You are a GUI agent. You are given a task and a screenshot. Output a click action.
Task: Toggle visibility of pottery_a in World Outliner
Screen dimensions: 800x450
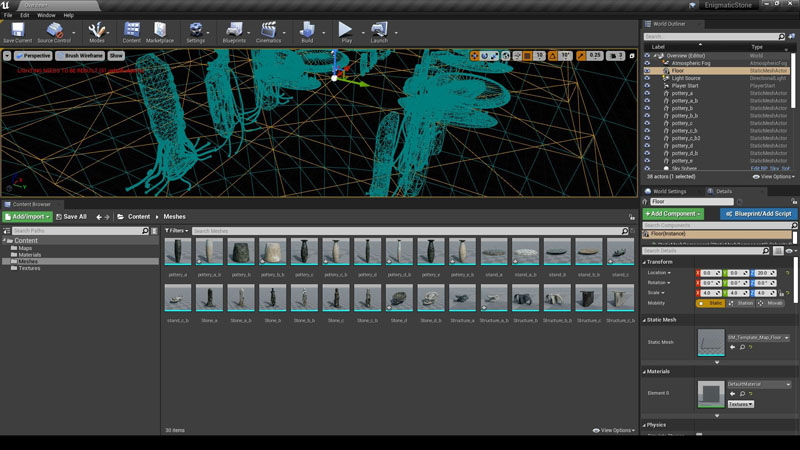pos(647,94)
